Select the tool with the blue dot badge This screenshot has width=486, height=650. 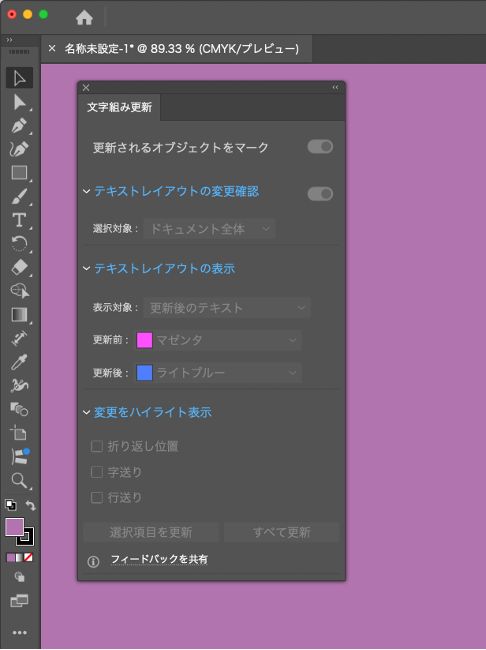19,457
